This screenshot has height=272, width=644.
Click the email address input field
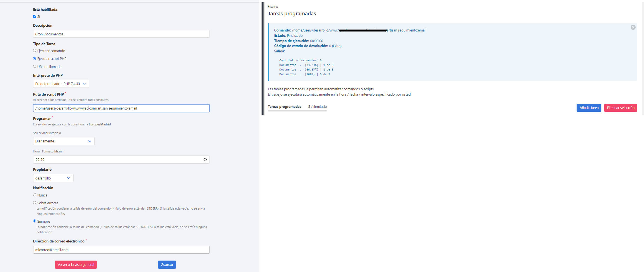click(121, 250)
